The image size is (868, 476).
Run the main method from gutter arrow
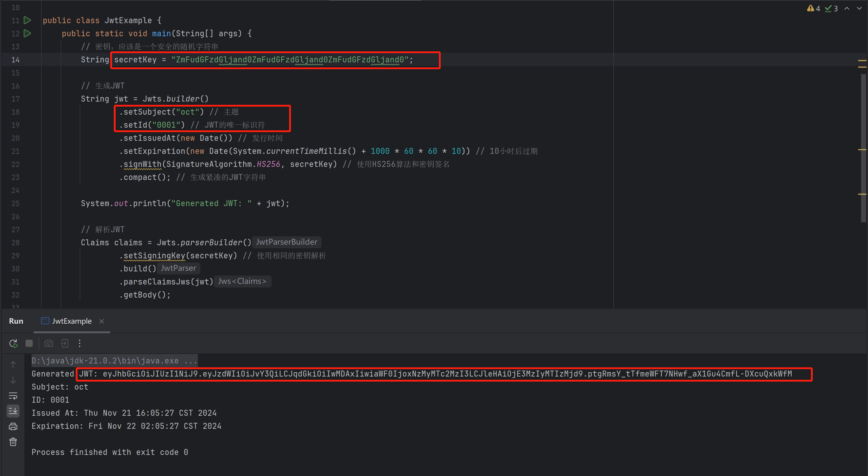pos(27,33)
